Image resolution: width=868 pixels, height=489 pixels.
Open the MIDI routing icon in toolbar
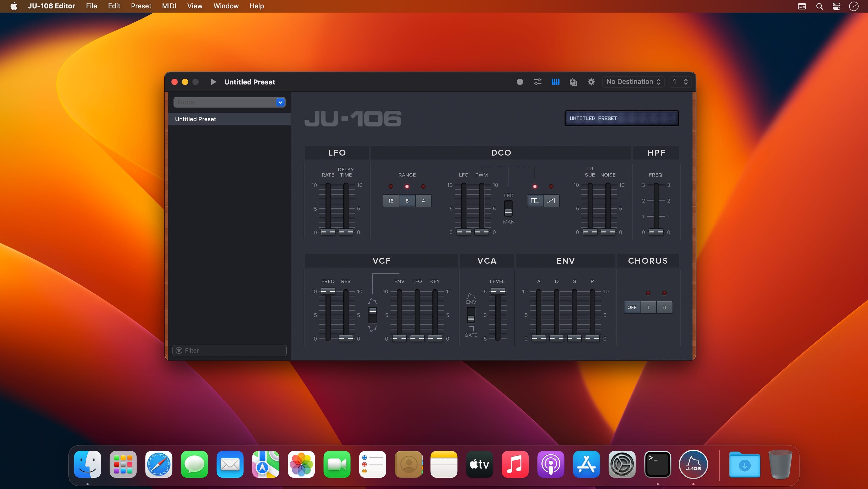(537, 82)
